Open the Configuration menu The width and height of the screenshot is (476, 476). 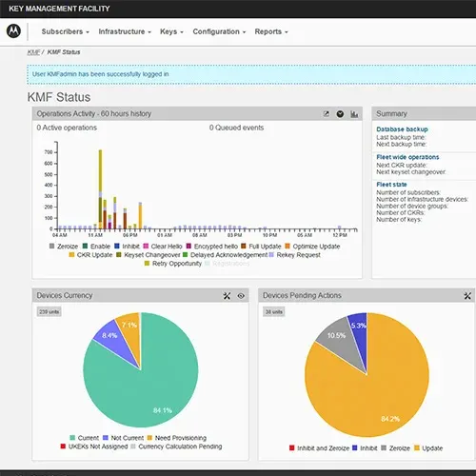[x=219, y=31]
